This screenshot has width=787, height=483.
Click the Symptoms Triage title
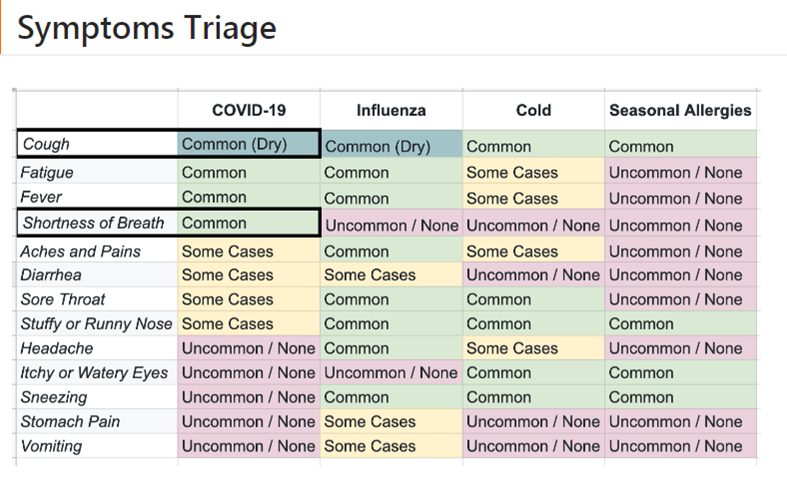click(x=147, y=28)
